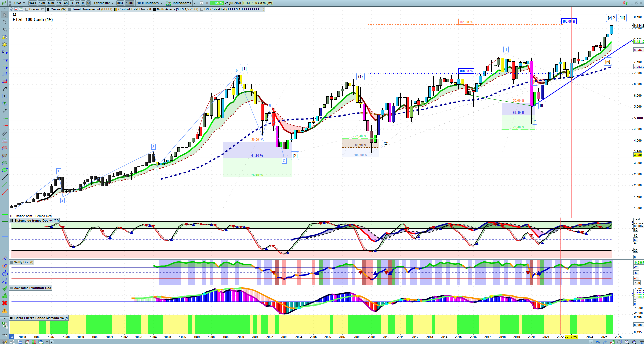The height and width of the screenshot is (344, 644).
Task: Toggle the Cierre (W) indicator
Action: tap(56, 9)
